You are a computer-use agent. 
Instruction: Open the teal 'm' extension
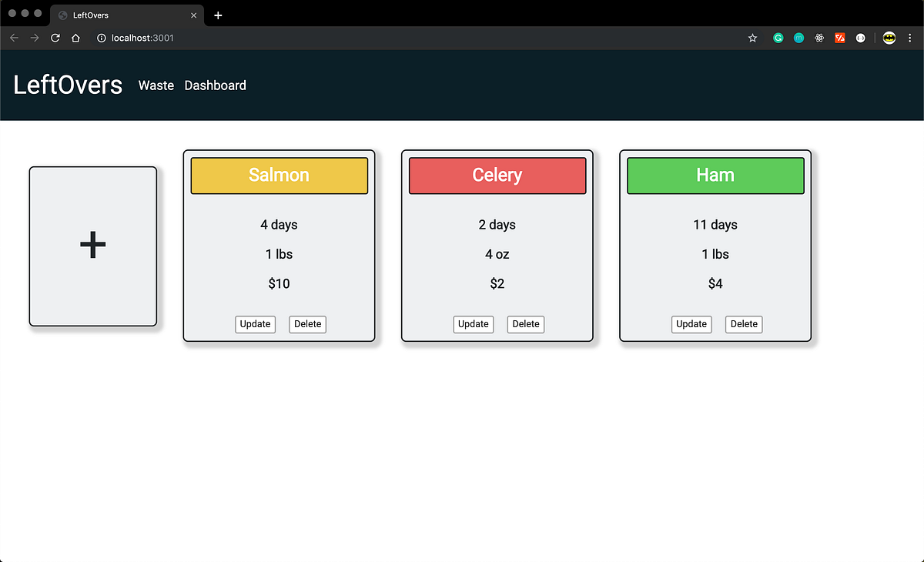(x=798, y=37)
